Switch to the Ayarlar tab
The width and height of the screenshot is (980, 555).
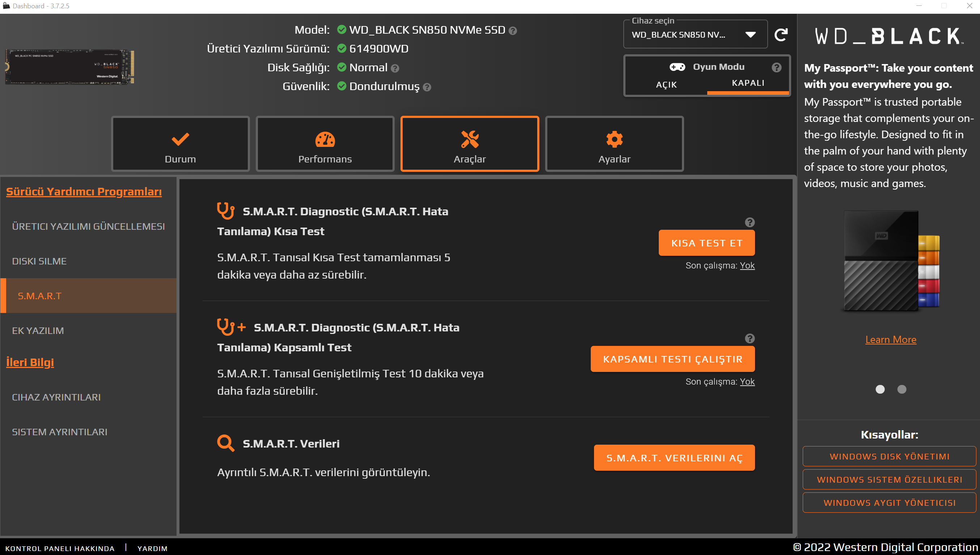(614, 144)
